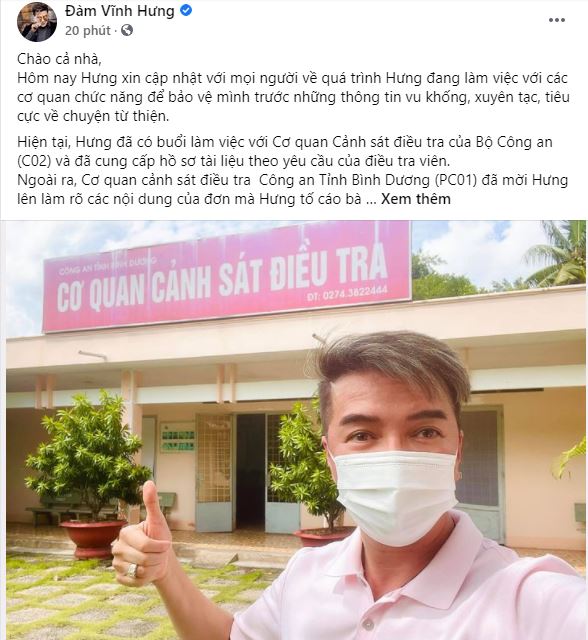Expand the post with 'Xem thêm'
Viewport: 588px width, 640px height.
[416, 199]
